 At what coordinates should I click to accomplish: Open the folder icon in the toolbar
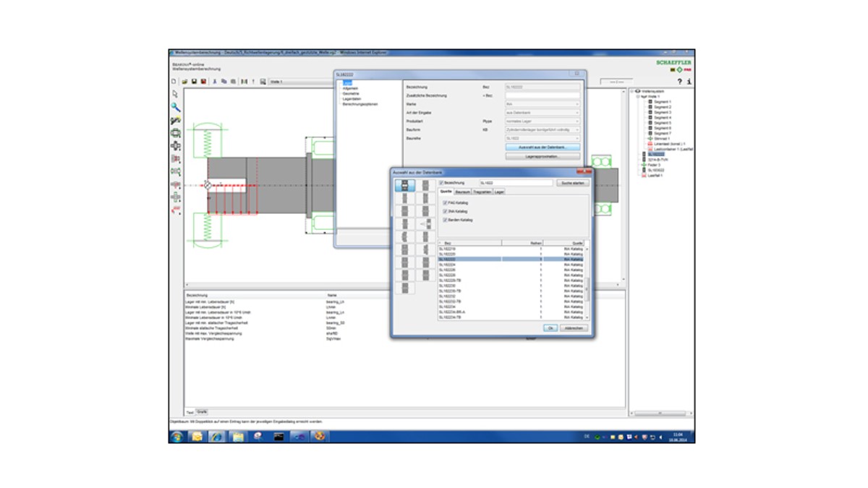point(184,82)
